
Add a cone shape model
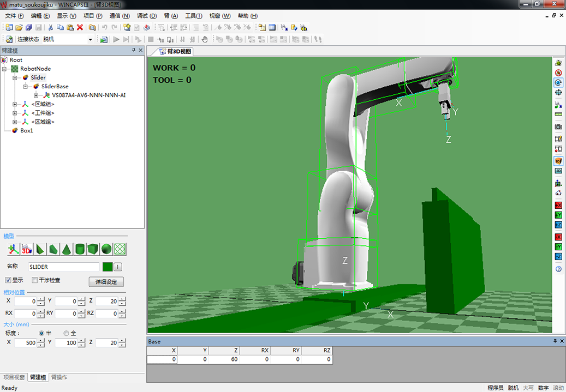click(x=67, y=249)
